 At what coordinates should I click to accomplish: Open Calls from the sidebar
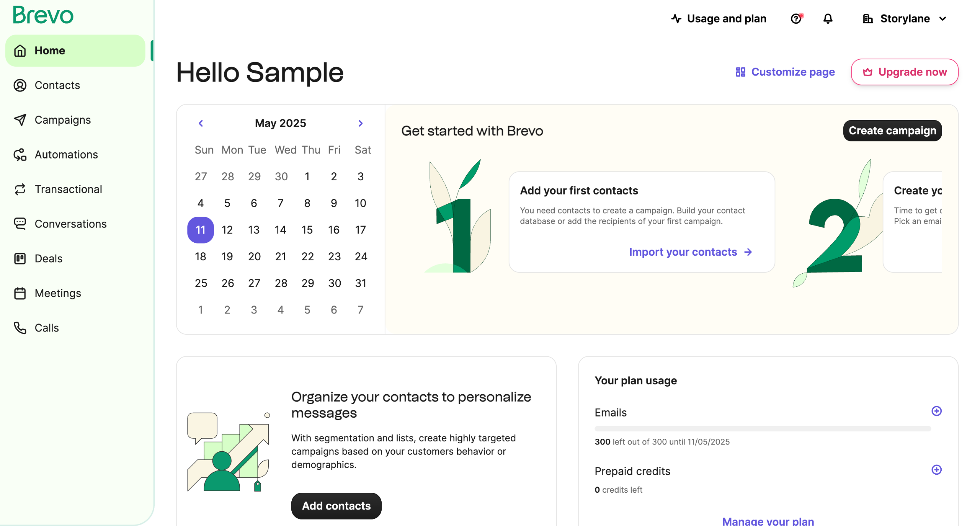(x=46, y=328)
